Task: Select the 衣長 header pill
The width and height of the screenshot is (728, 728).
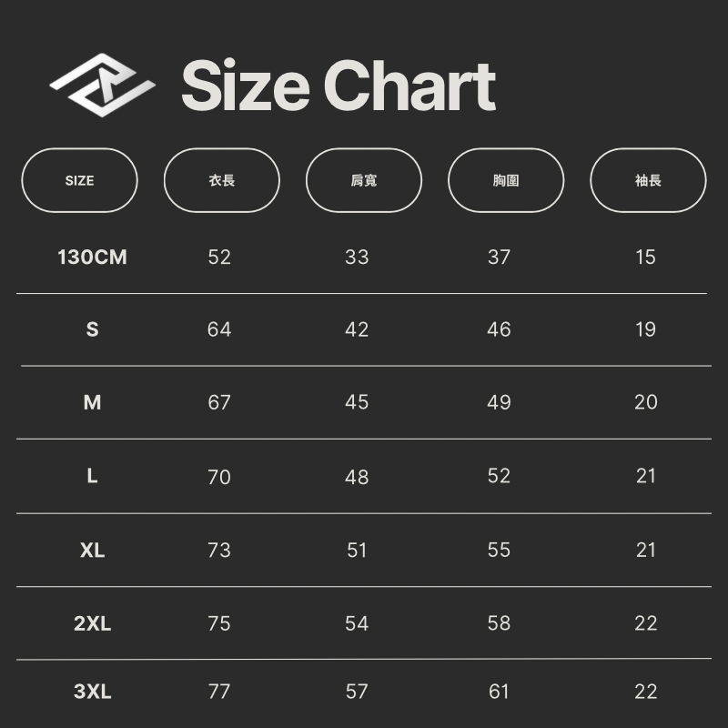Action: [222, 180]
